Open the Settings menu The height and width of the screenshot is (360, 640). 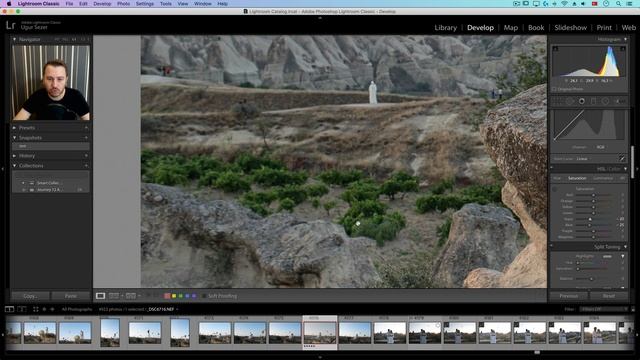coord(144,4)
